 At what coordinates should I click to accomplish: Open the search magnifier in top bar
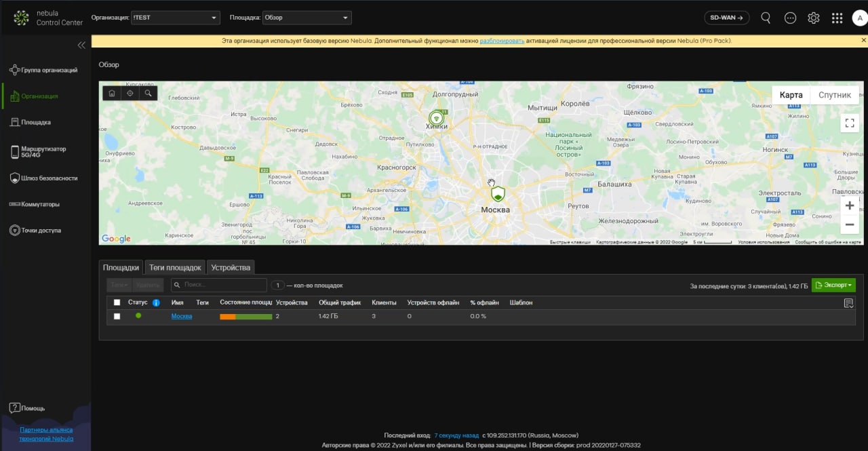(766, 18)
